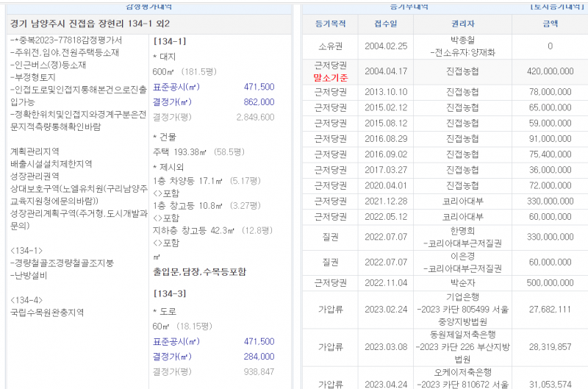Click the red 말소기준 label
Screen dimensions: 588x389
click(x=330, y=77)
